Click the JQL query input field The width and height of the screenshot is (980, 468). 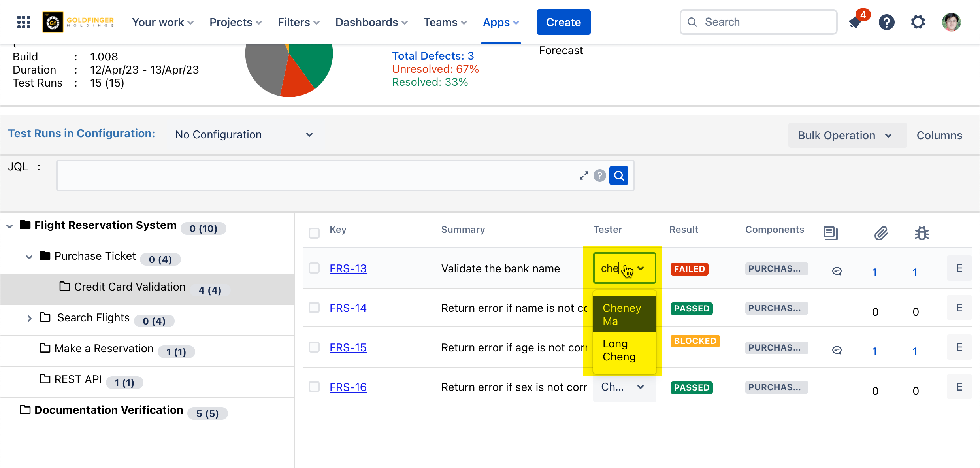316,175
